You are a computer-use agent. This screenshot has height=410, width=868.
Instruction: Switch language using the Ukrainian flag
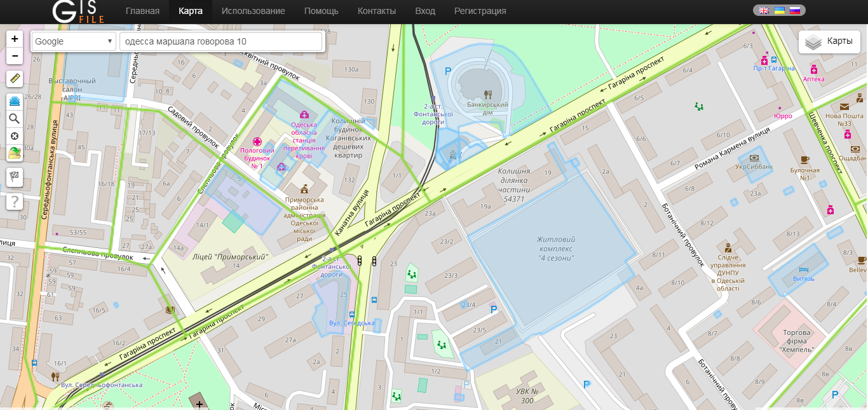tap(779, 10)
